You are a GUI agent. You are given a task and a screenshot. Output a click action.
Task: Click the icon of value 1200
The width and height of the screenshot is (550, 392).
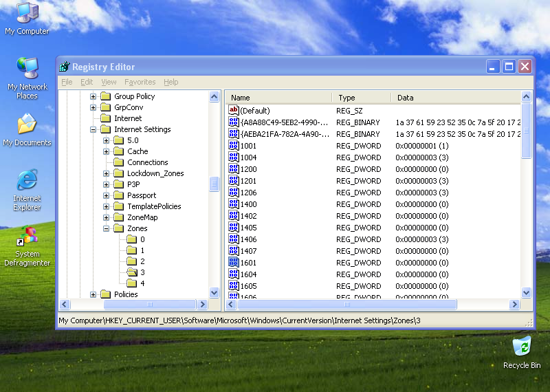click(x=233, y=168)
